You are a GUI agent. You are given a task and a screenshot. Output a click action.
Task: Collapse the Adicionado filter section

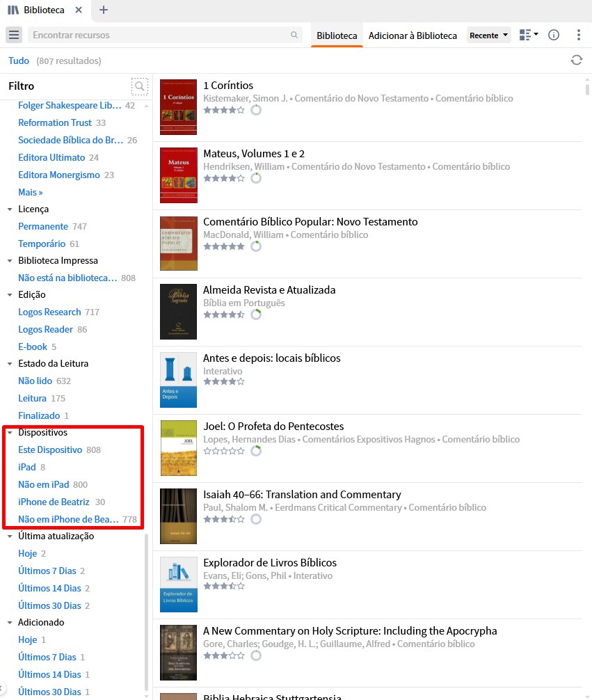10,622
